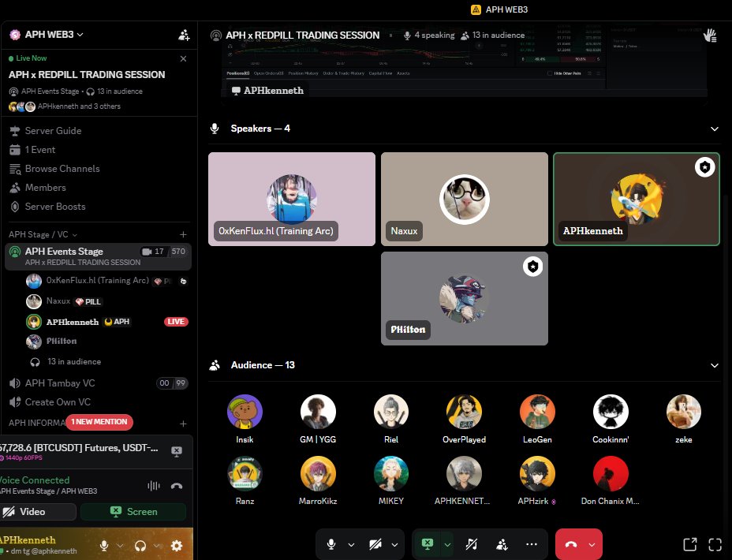Viewport: 732px width, 560px height.
Task: Open the soundboard from the call toolbar
Action: pos(472,544)
